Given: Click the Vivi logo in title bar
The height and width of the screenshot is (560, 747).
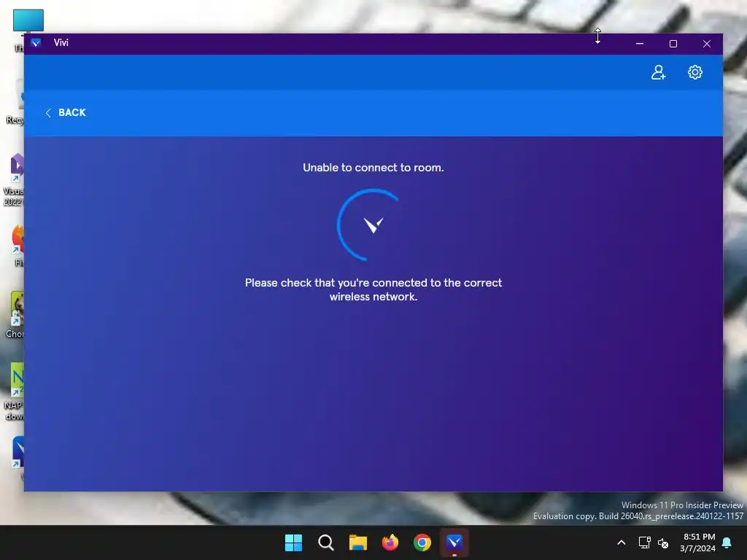Looking at the screenshot, I should (x=36, y=43).
